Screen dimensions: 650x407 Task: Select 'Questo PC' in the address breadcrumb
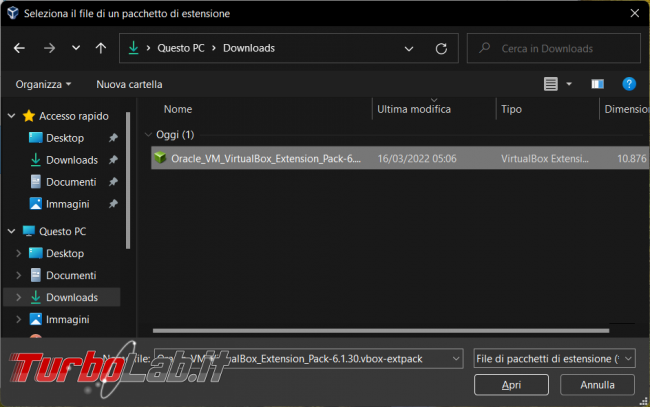(x=181, y=48)
